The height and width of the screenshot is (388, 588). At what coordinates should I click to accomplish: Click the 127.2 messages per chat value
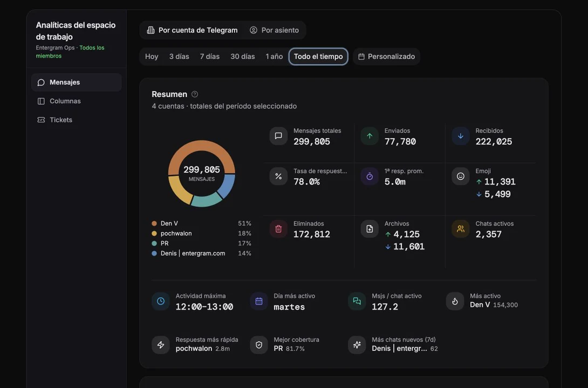point(385,307)
